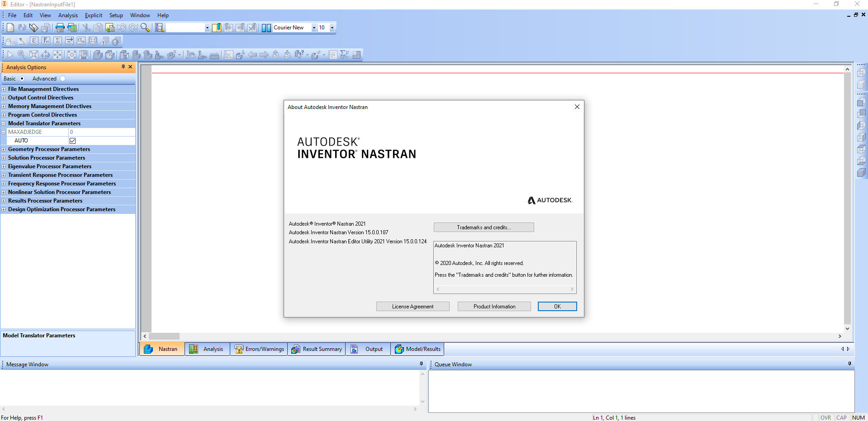Toggle bookmark using the yellow bookmark icon
This screenshot has height=421, width=868.
[217, 28]
